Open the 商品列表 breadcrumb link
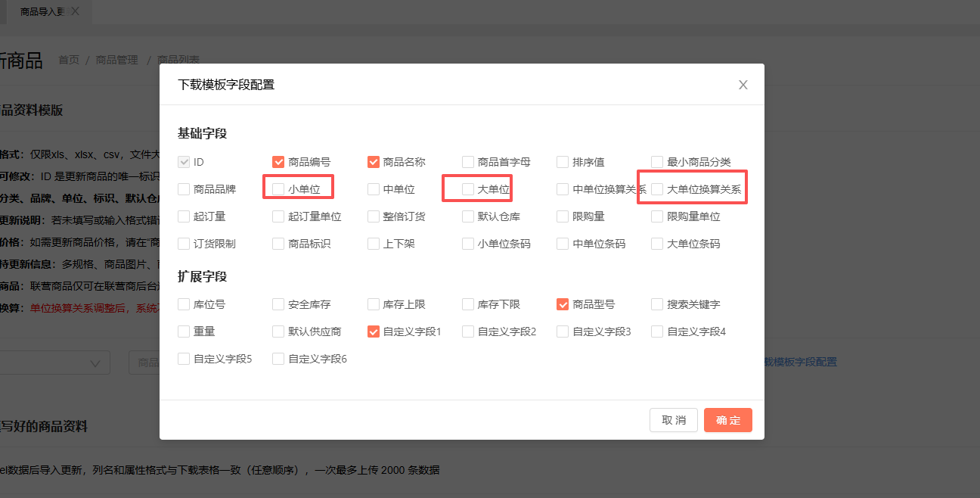This screenshot has width=980, height=498. 178,60
